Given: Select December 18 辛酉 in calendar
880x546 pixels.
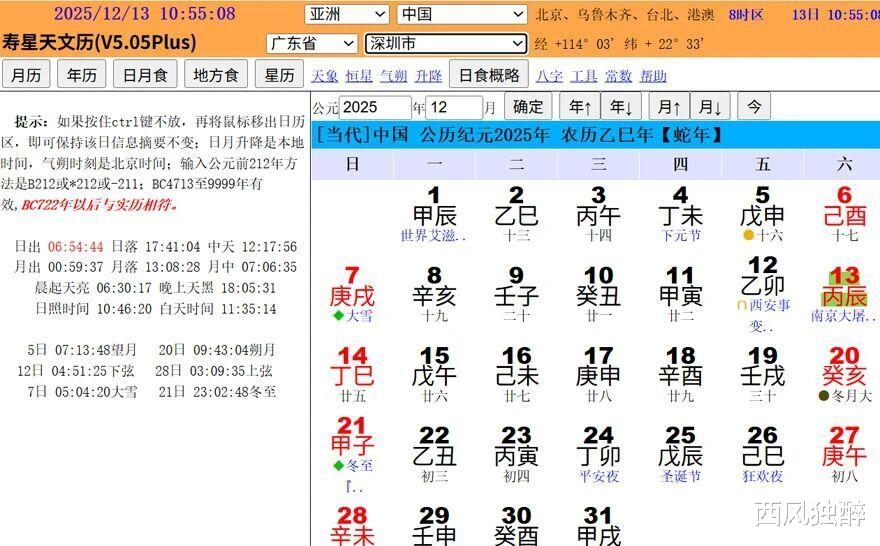Looking at the screenshot, I should 680,374.
